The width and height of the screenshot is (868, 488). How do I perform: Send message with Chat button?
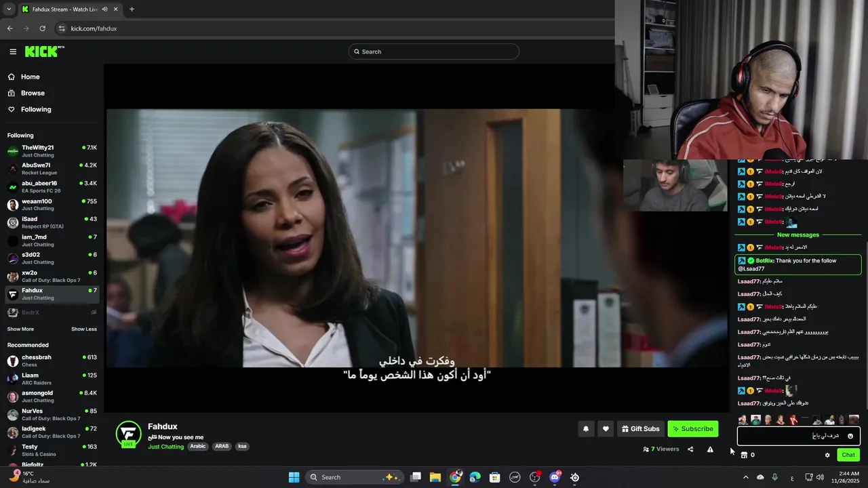pos(848,455)
